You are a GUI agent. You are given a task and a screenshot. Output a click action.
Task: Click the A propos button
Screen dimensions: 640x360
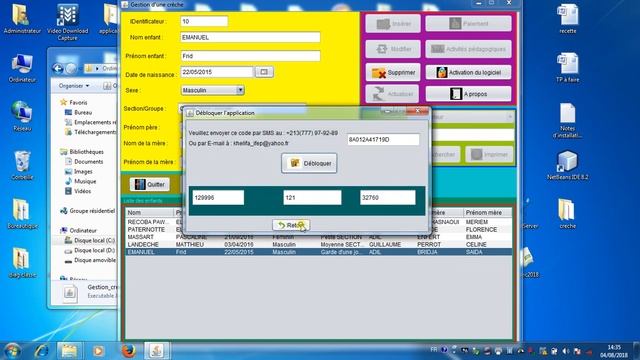pos(468,94)
